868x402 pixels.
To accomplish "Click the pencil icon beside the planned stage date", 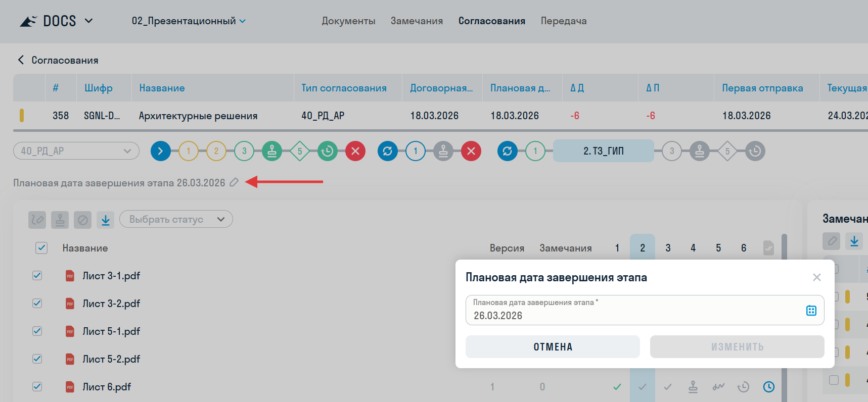I will pos(234,182).
